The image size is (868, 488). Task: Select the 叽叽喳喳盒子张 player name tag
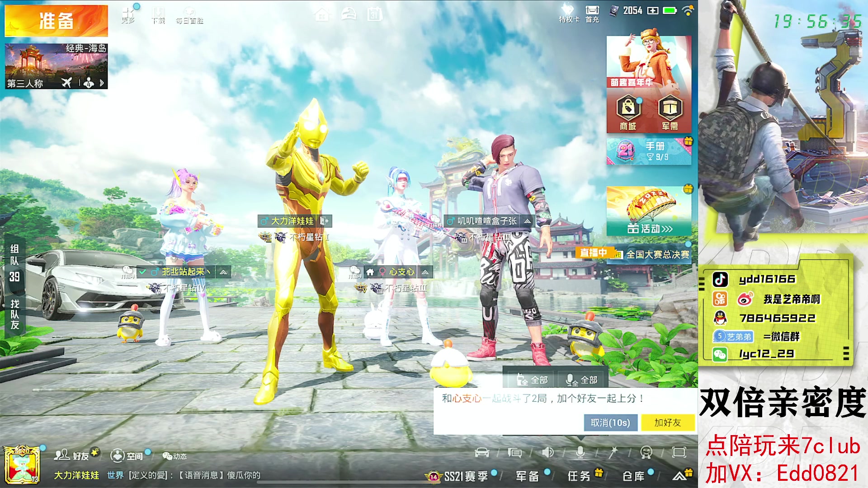[483, 221]
